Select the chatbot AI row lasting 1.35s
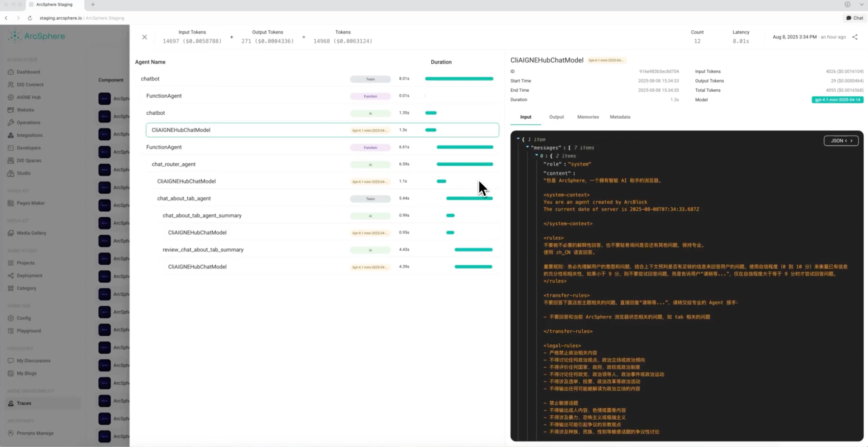The height and width of the screenshot is (447, 868). point(320,113)
